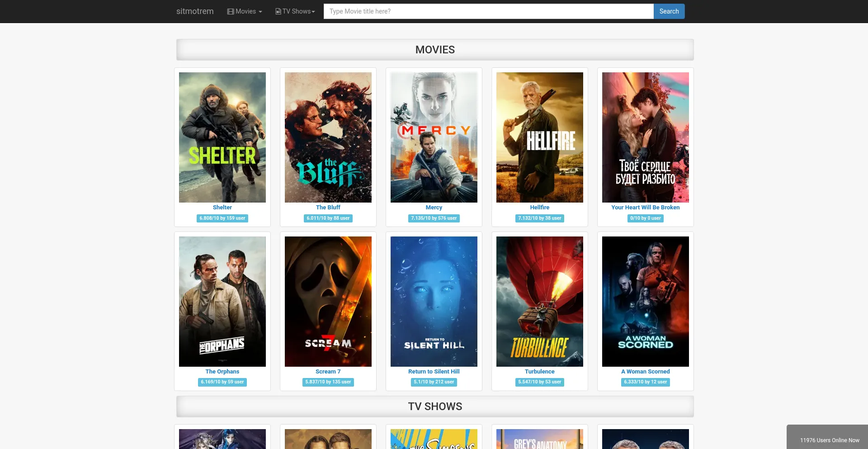Click A Woman Scorned title link
Viewport: 868px width, 449px height.
[x=646, y=372]
